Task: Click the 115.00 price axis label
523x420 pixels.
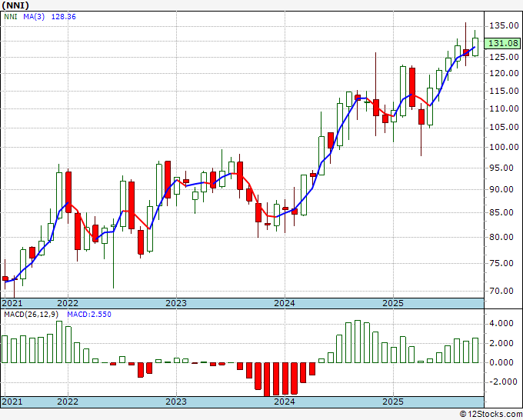Action: tap(504, 91)
